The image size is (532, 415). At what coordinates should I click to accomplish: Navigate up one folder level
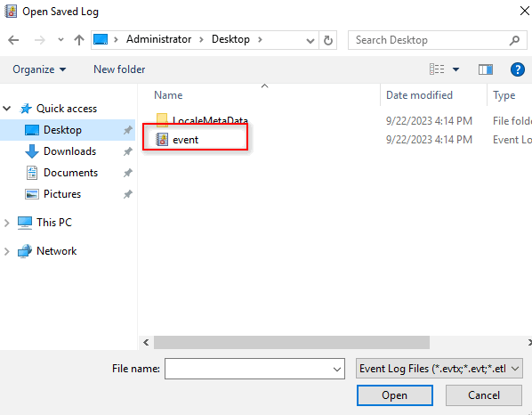coord(79,40)
